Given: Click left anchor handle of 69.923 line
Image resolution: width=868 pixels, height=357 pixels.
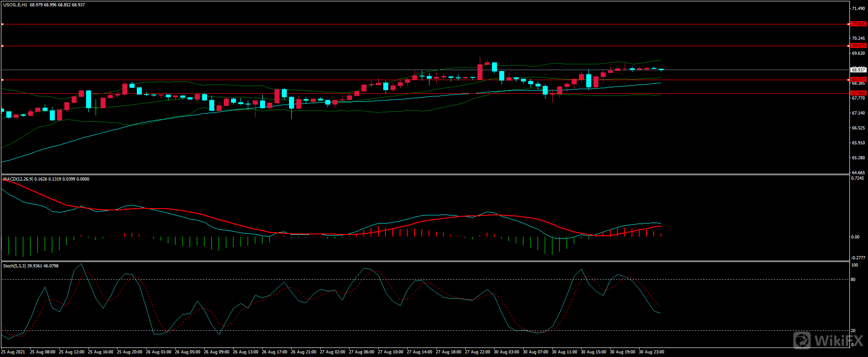Looking at the screenshot, I should (2, 46).
